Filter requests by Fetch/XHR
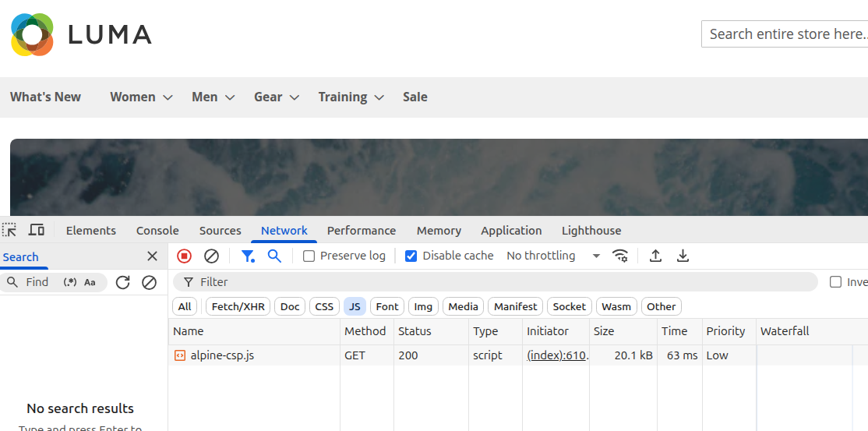This screenshot has width=868, height=431. click(x=238, y=306)
